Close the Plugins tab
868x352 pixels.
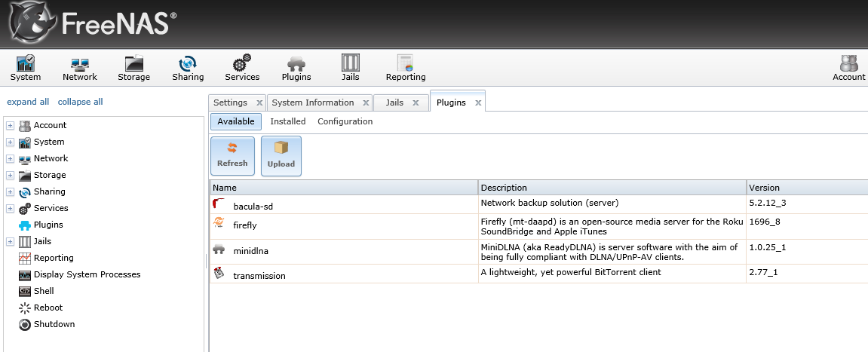coord(478,103)
